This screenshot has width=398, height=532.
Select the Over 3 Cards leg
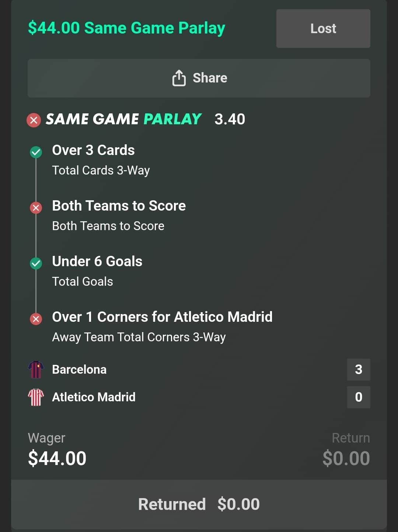point(93,150)
